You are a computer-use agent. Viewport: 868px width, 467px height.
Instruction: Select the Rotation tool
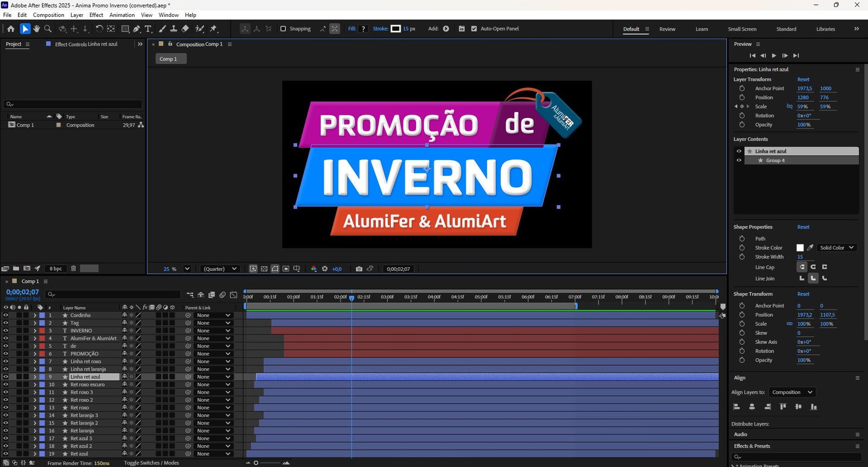point(99,29)
